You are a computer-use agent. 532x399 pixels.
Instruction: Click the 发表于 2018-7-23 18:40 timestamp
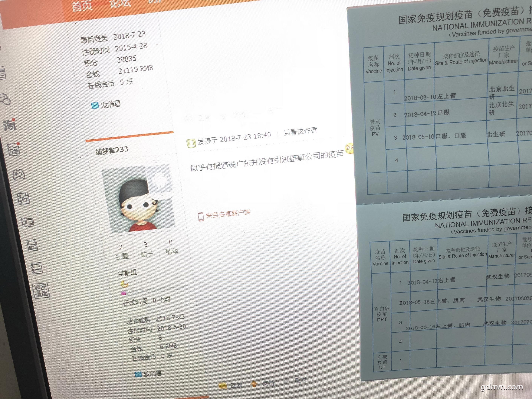(235, 138)
